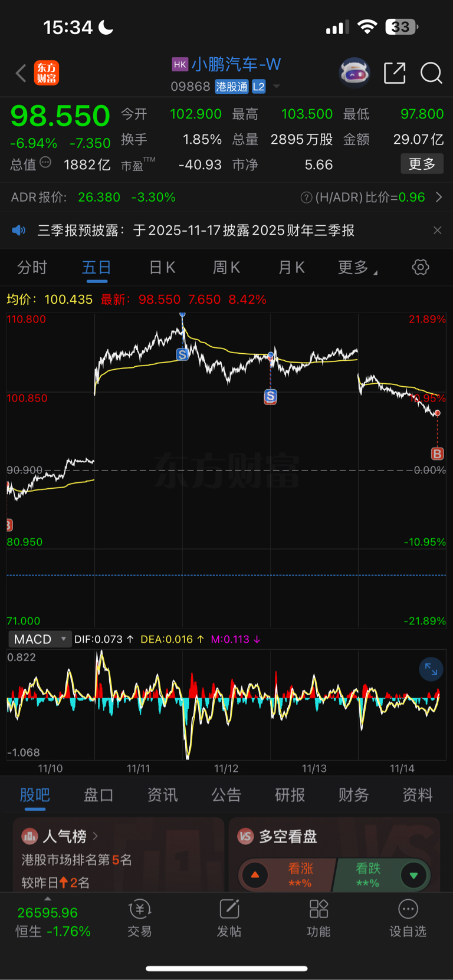
Task: Tap the S sell marker on 11/12
Action: [270, 396]
